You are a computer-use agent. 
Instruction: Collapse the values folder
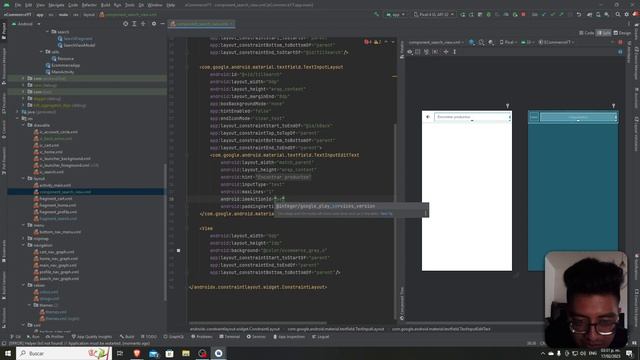[x=24, y=285]
